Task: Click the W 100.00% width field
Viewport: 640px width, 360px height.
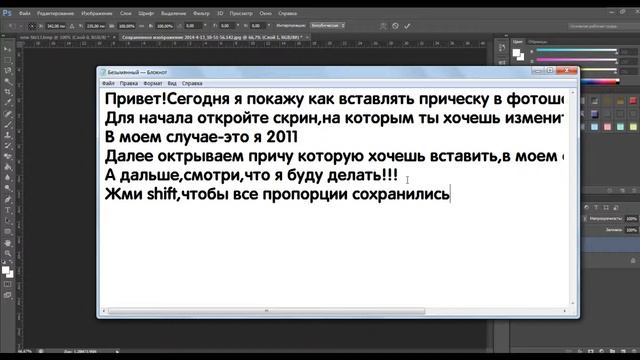Action: pos(126,26)
